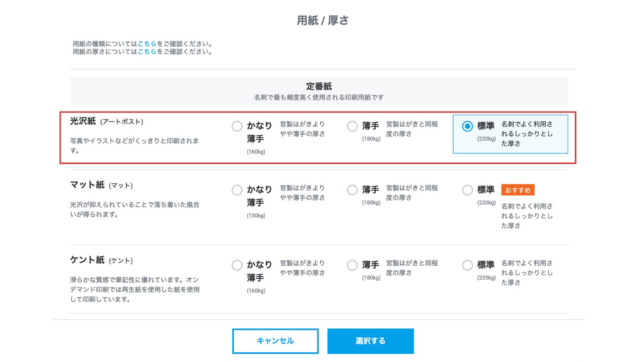Click the 光沢紙 (アートポスト) heading
The image size is (644, 362).
[107, 121]
